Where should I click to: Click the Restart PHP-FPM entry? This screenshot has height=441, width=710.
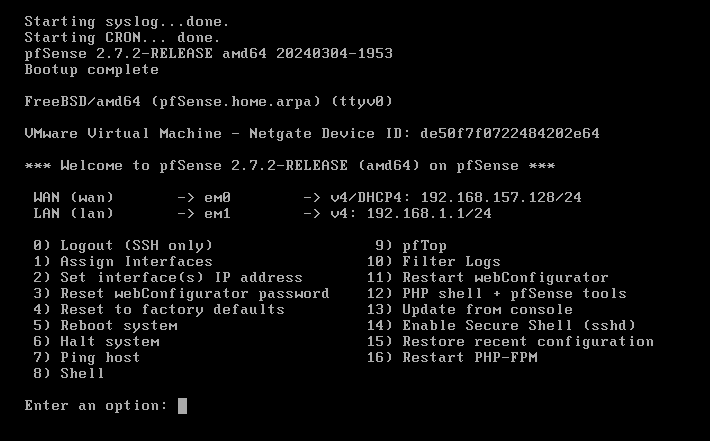[x=452, y=358]
